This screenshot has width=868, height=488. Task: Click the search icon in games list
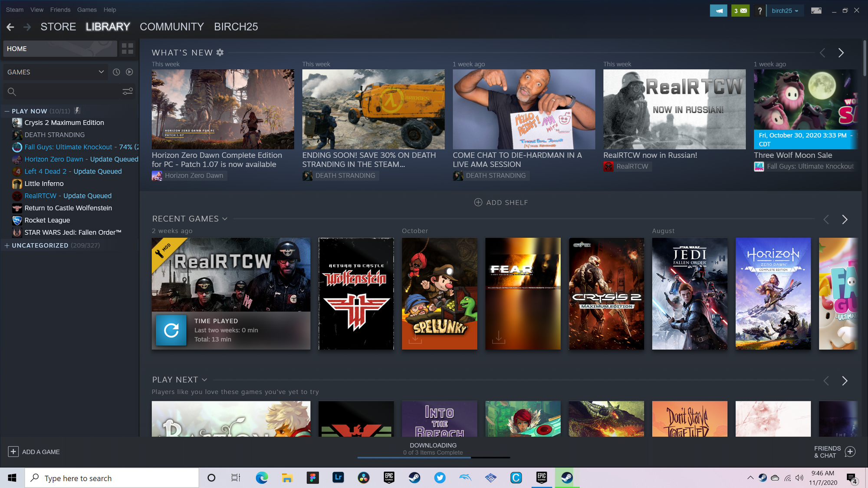tap(12, 91)
